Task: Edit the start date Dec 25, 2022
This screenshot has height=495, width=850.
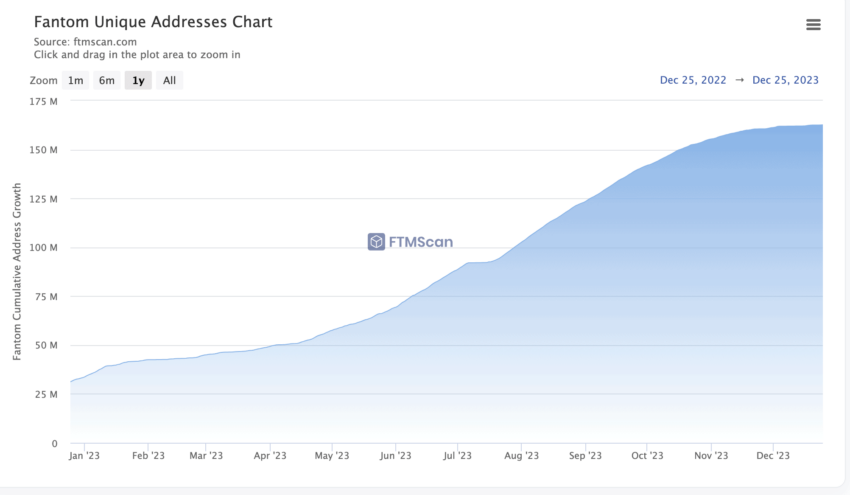Action: (693, 80)
